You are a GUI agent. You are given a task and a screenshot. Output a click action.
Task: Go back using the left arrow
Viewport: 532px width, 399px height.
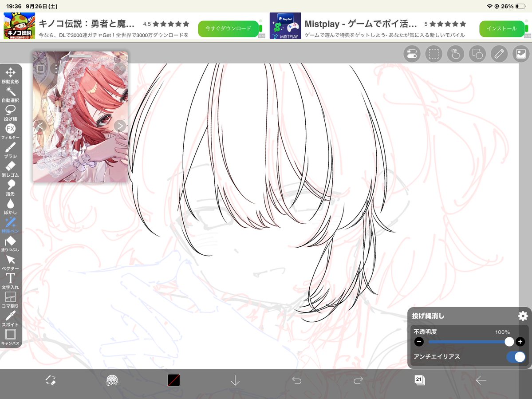481,380
